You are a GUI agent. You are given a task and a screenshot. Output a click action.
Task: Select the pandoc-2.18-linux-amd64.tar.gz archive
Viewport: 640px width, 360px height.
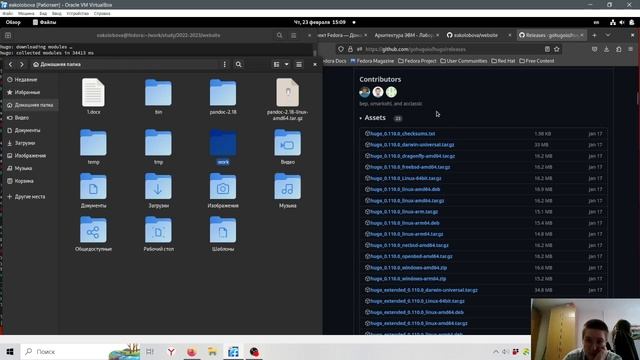pos(287,99)
